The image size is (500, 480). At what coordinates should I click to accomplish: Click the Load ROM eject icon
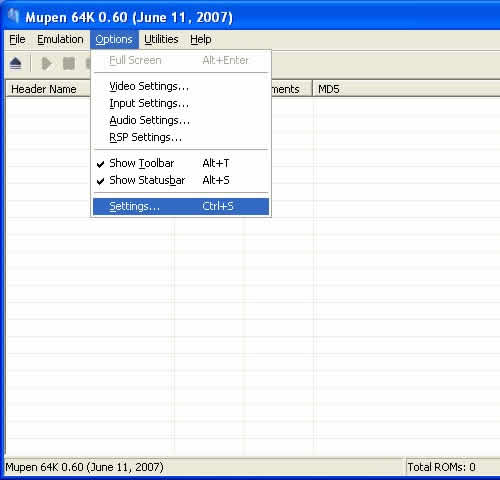16,63
